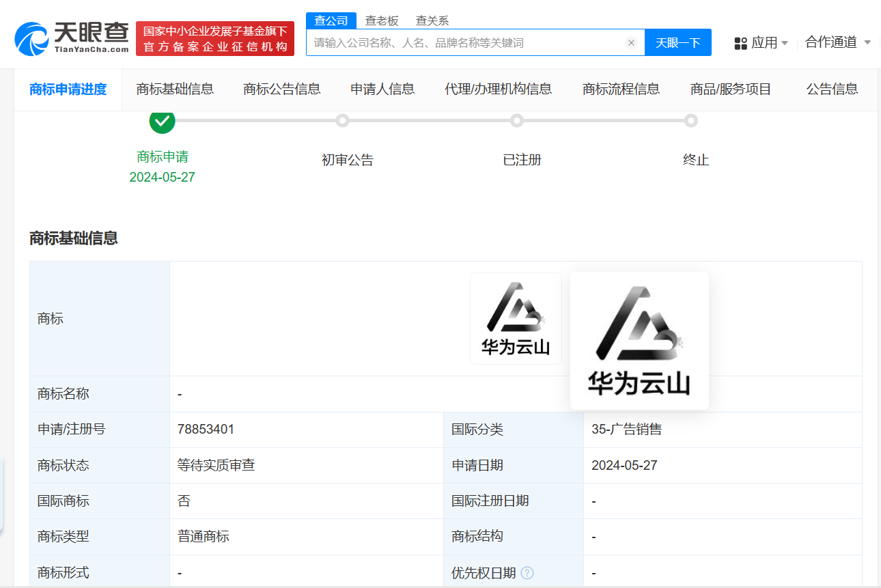
Task: Click the 初审公告 progress node
Action: (342, 120)
